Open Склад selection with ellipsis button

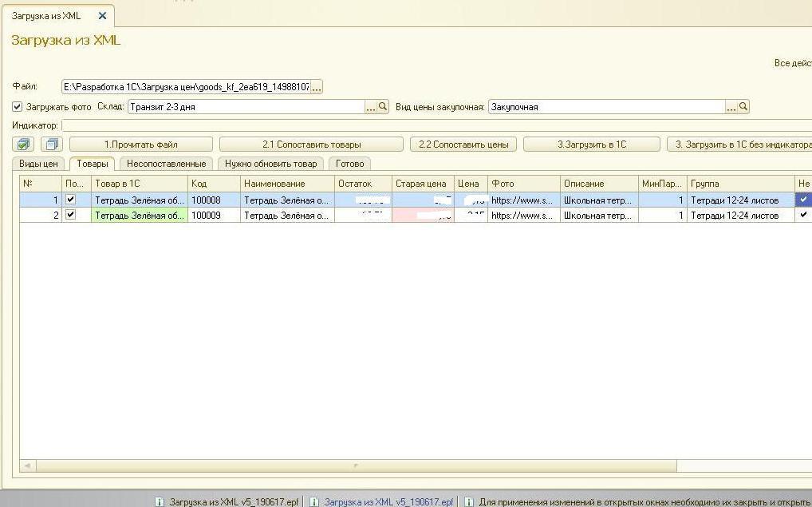371,107
